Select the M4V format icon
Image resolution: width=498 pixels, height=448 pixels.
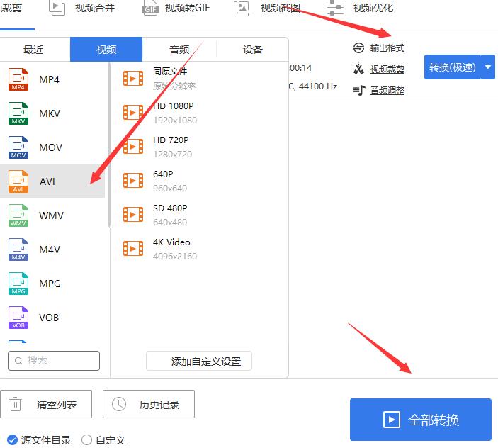pos(18,250)
